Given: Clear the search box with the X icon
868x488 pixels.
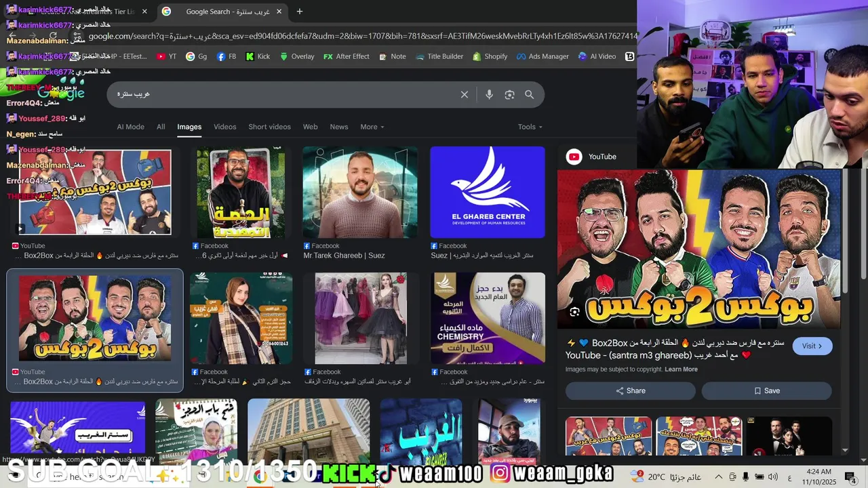Looking at the screenshot, I should pos(465,95).
